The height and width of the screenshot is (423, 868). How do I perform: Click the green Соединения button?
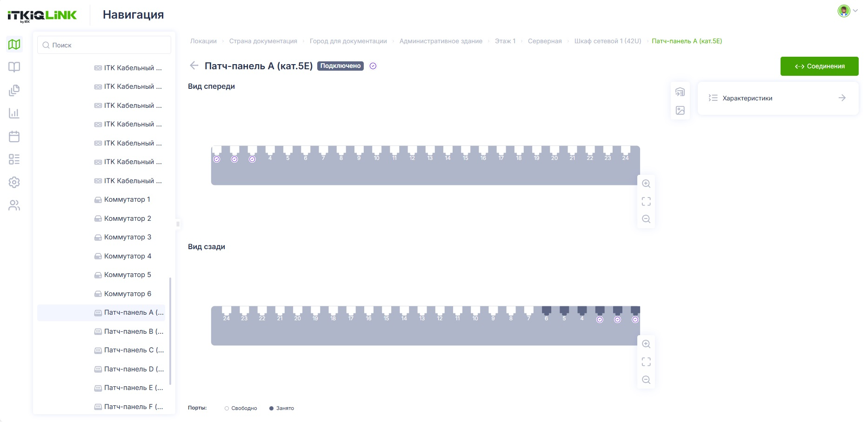click(819, 66)
